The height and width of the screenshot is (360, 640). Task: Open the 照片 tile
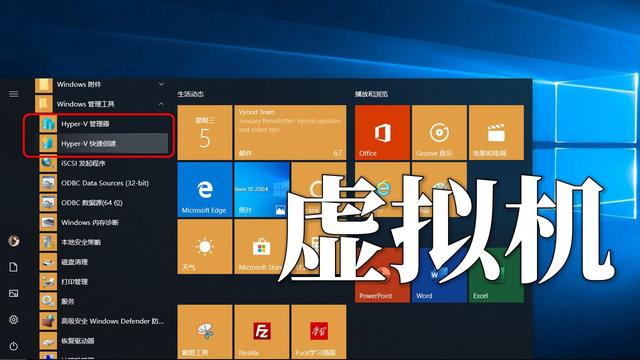point(262,189)
